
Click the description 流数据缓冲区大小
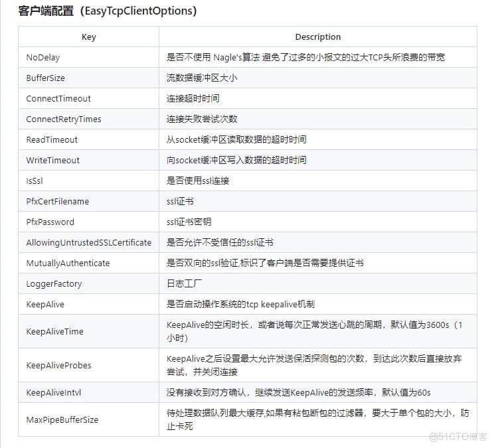point(202,78)
